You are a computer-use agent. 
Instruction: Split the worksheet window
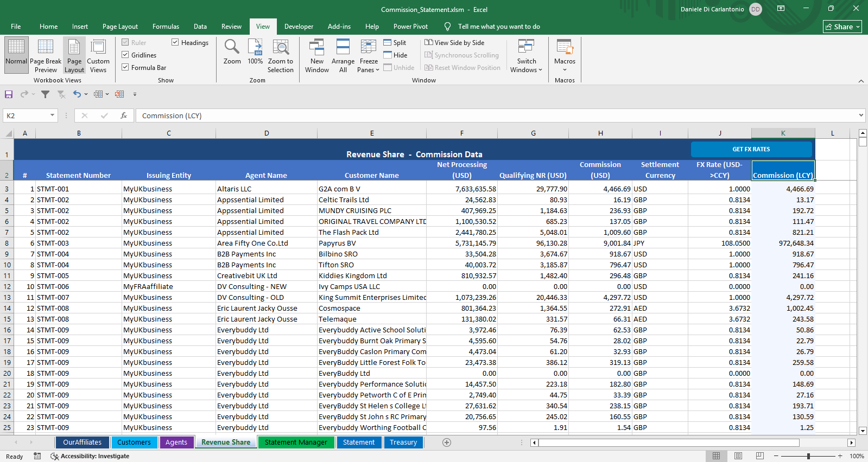tap(395, 43)
